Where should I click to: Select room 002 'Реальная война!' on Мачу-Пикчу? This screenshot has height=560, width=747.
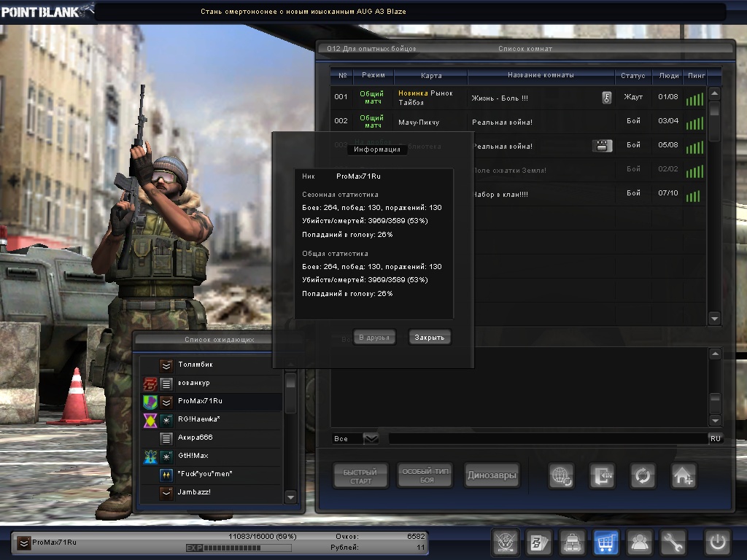[x=517, y=122]
